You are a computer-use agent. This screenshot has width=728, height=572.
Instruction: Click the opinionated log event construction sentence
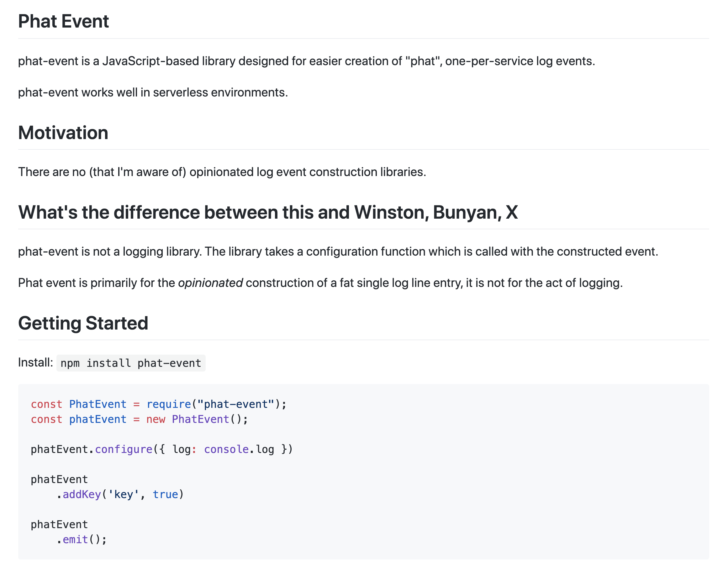click(222, 172)
